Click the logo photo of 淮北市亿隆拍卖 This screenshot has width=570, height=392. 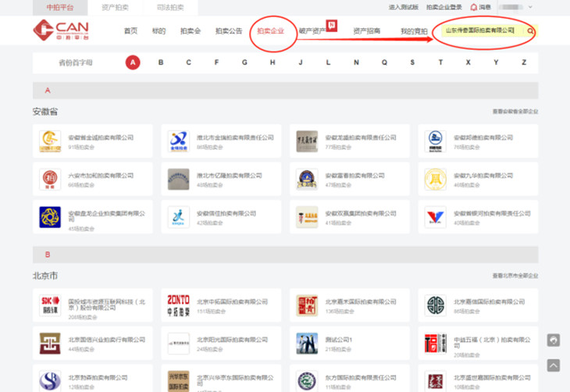click(178, 179)
